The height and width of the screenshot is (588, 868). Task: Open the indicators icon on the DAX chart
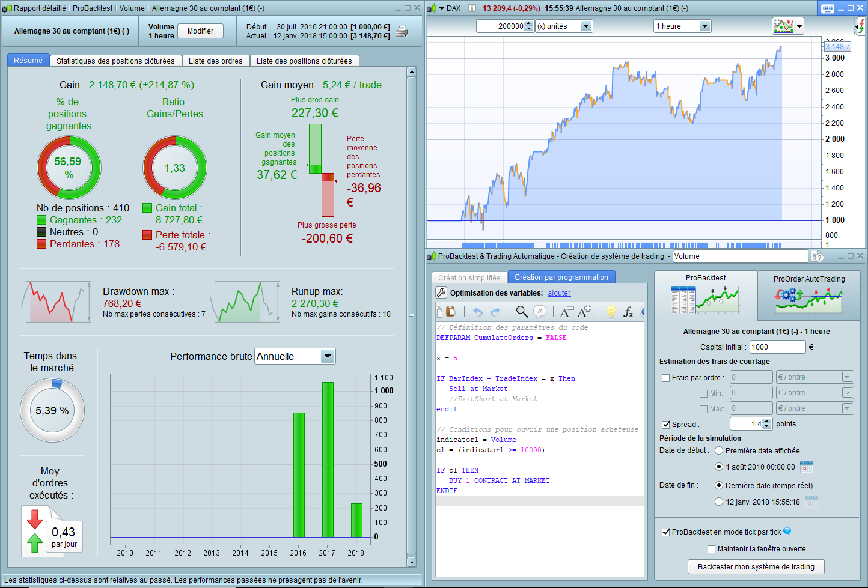point(783,26)
